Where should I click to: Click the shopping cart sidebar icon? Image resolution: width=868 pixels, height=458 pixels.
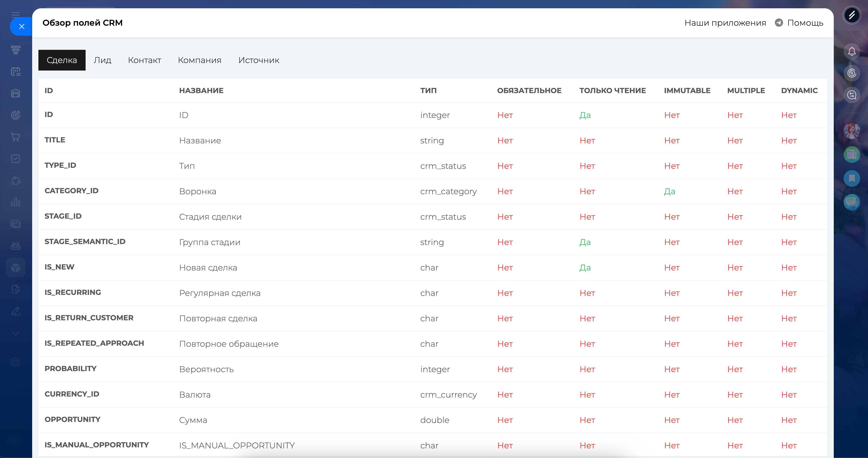tap(16, 137)
